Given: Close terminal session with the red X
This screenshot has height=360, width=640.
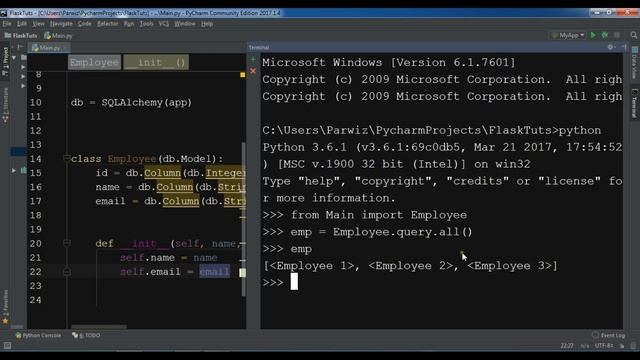Looking at the screenshot, I should [253, 71].
